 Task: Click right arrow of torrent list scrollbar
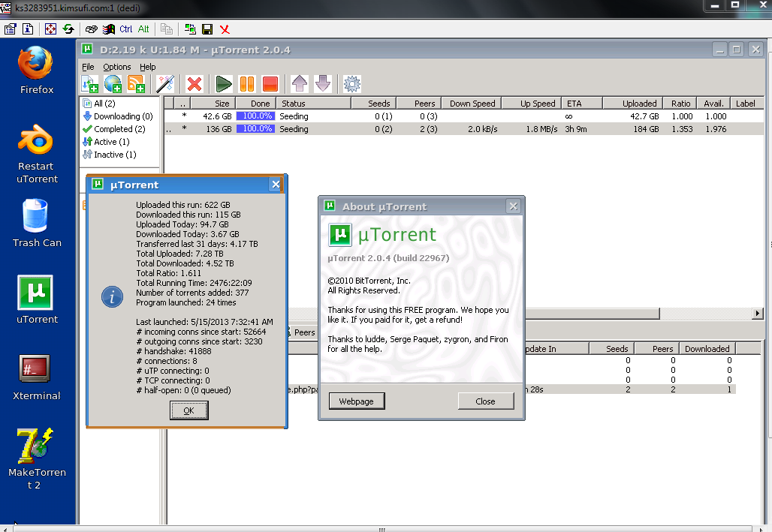pyautogui.click(x=758, y=314)
